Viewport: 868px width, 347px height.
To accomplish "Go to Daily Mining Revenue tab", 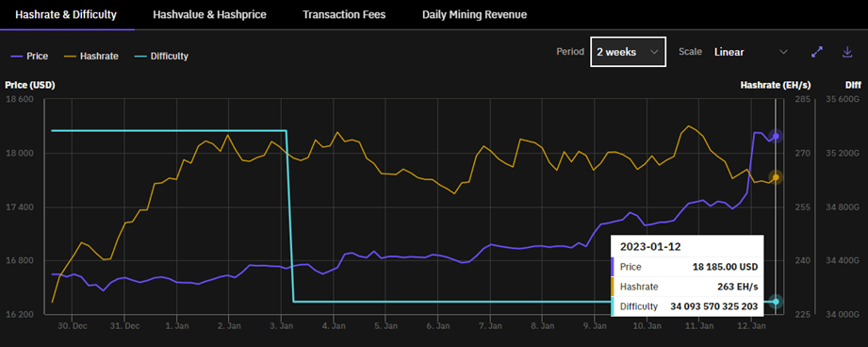I will tap(474, 15).
